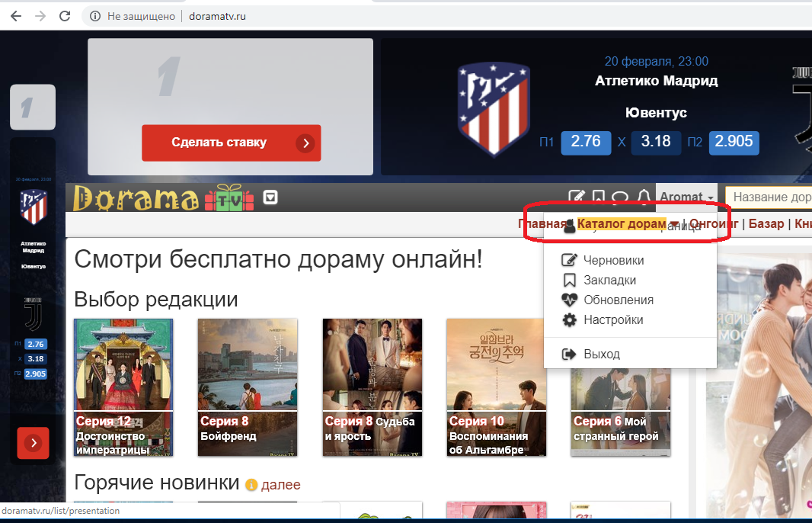
Task: Click the red arrow button in left sidebar ad
Action: (x=34, y=443)
